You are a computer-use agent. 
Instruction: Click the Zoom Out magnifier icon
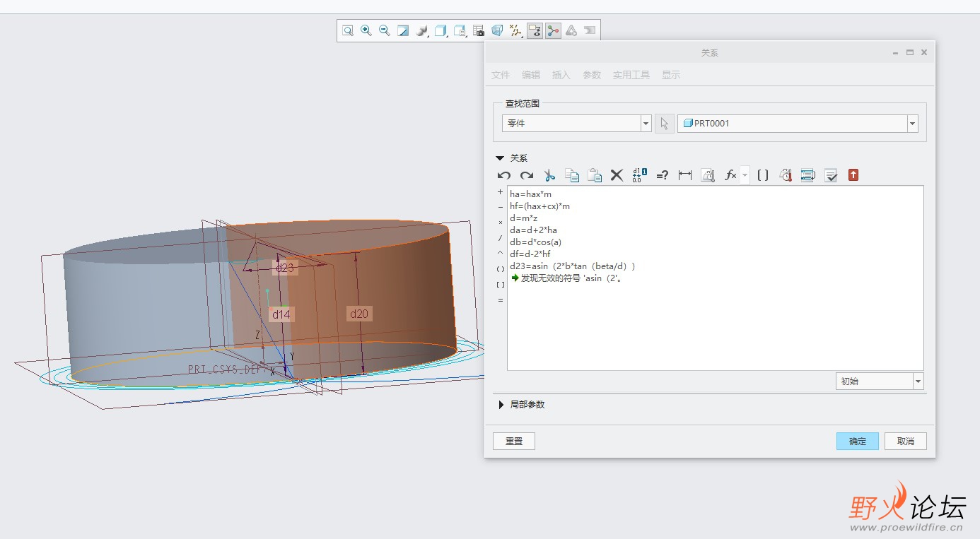(x=385, y=30)
